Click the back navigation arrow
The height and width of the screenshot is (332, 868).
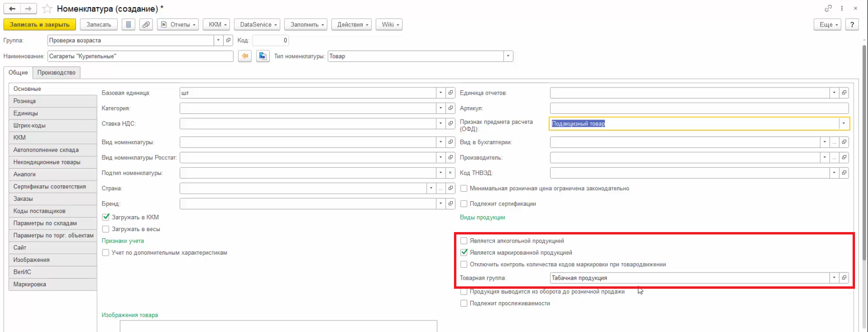click(12, 9)
